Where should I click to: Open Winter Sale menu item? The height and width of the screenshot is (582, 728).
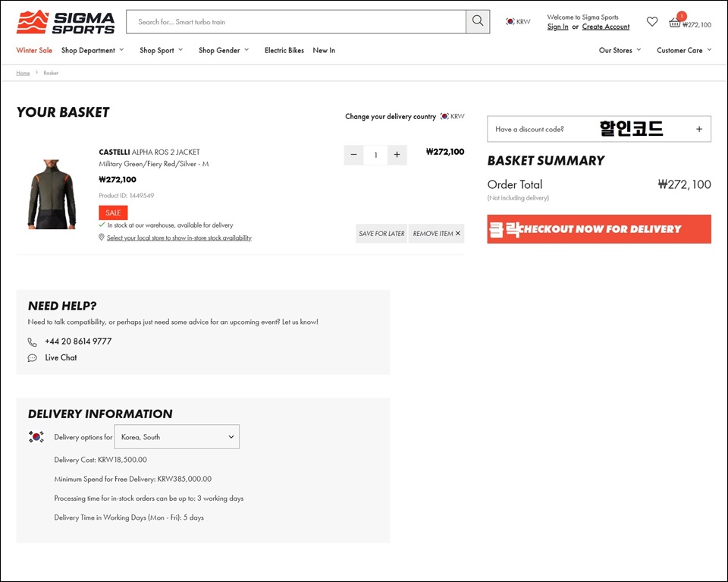(34, 50)
